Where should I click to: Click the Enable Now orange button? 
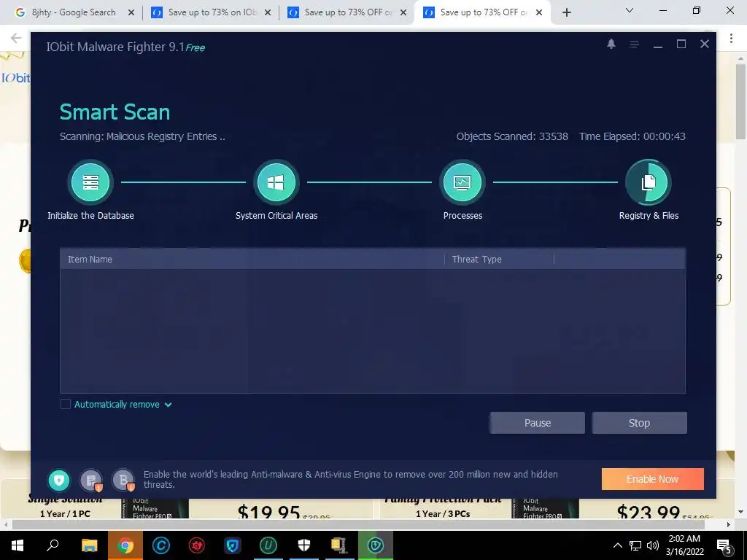tap(653, 479)
